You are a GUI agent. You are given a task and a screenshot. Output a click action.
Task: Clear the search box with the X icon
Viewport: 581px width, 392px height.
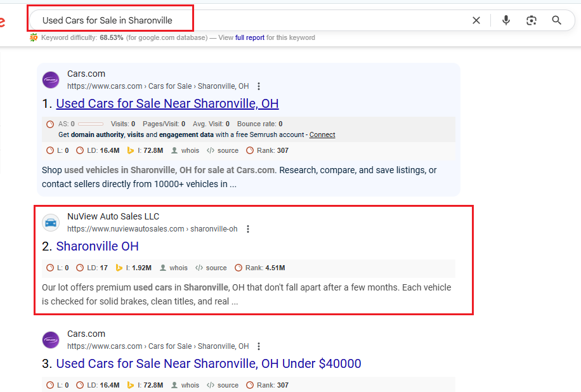[x=476, y=20]
